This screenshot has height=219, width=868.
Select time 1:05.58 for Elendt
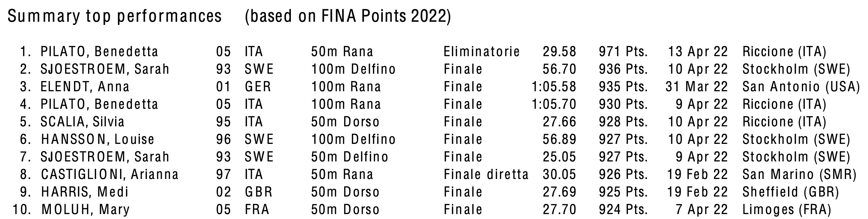[x=554, y=87]
